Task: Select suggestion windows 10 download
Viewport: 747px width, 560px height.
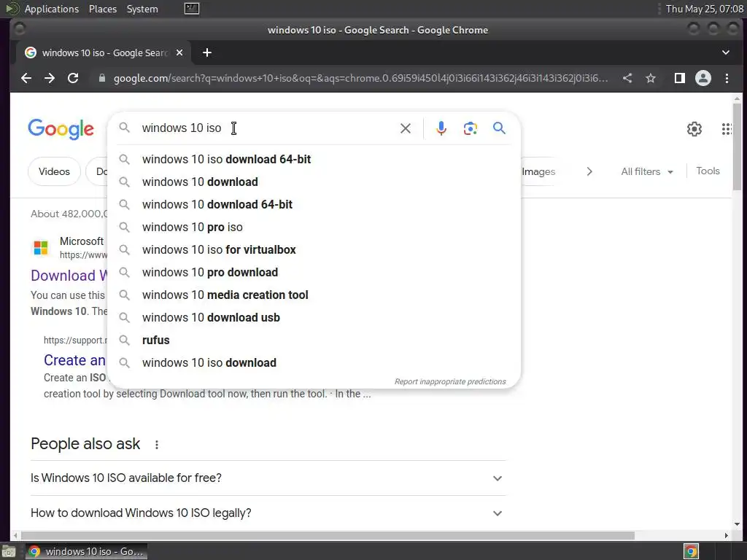Action: (x=314, y=182)
